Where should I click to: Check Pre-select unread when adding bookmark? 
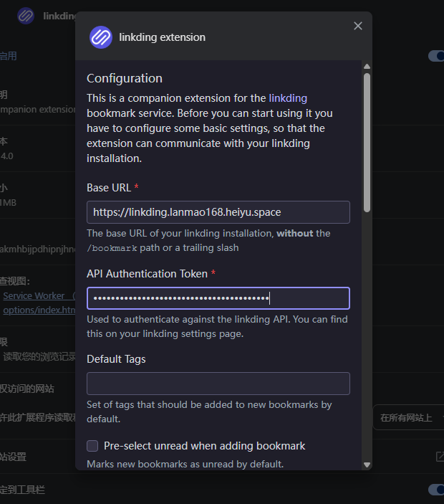coord(92,446)
